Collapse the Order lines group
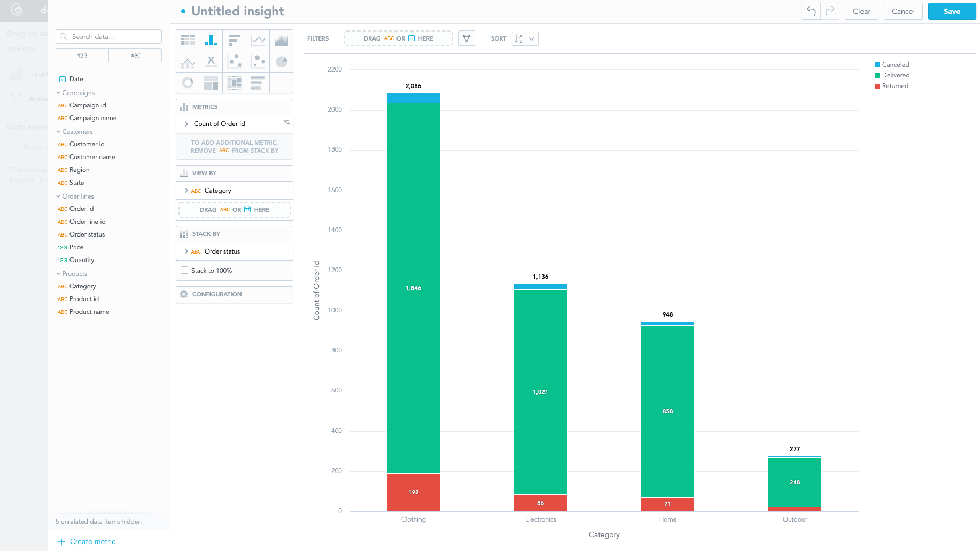The image size is (980, 551). [75, 196]
